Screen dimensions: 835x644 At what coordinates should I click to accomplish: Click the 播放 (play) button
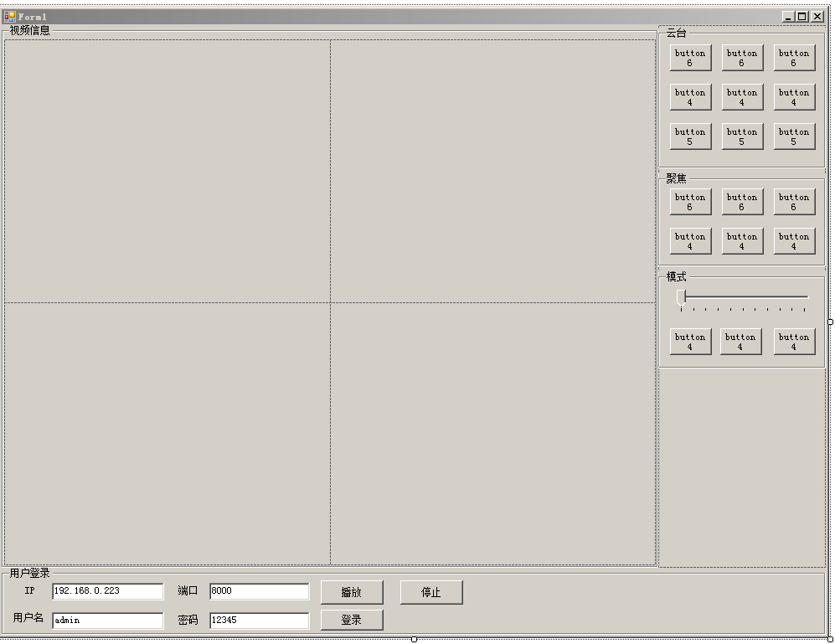tap(352, 592)
